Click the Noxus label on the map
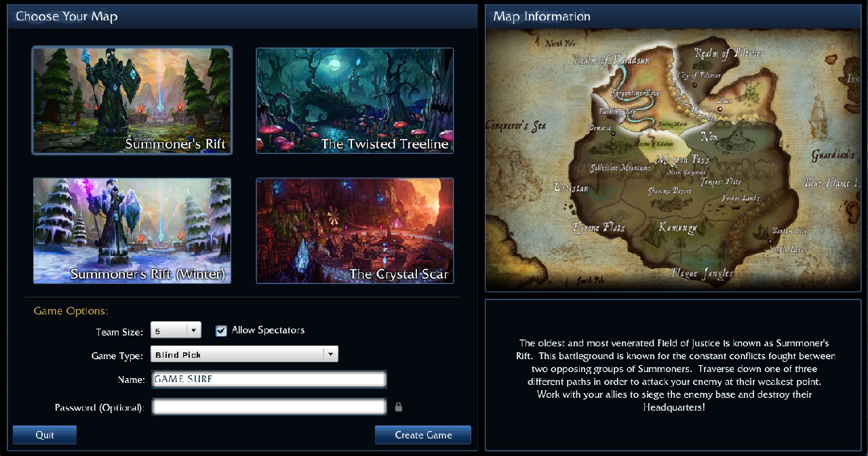868x456 pixels. 710,137
